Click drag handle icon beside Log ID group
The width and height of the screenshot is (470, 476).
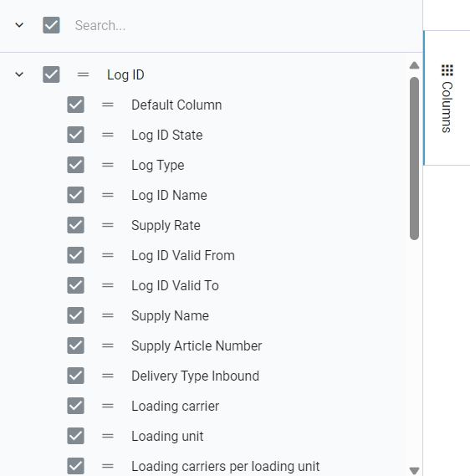click(83, 74)
